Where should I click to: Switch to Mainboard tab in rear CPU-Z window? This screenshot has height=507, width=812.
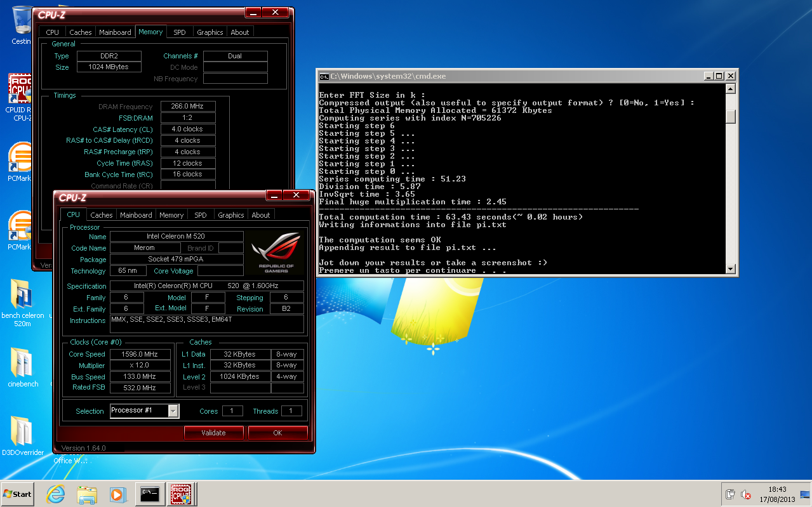pyautogui.click(x=115, y=32)
